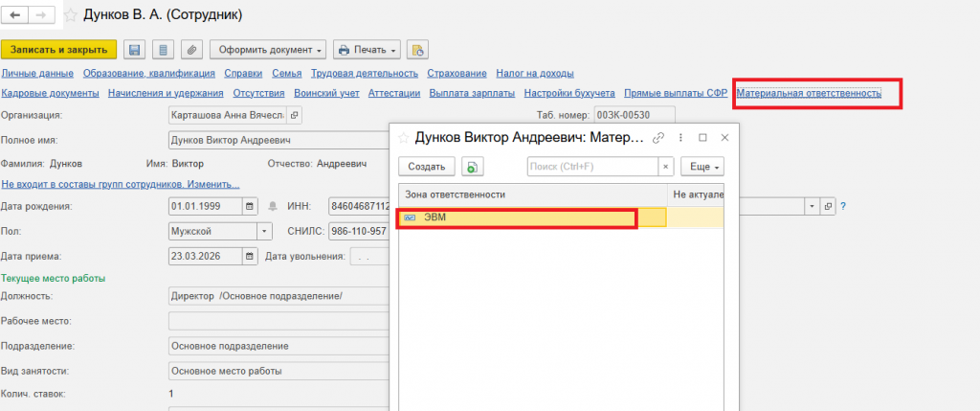Add popup window to favorites star
Image resolution: width=980 pixels, height=411 pixels.
pos(404,138)
